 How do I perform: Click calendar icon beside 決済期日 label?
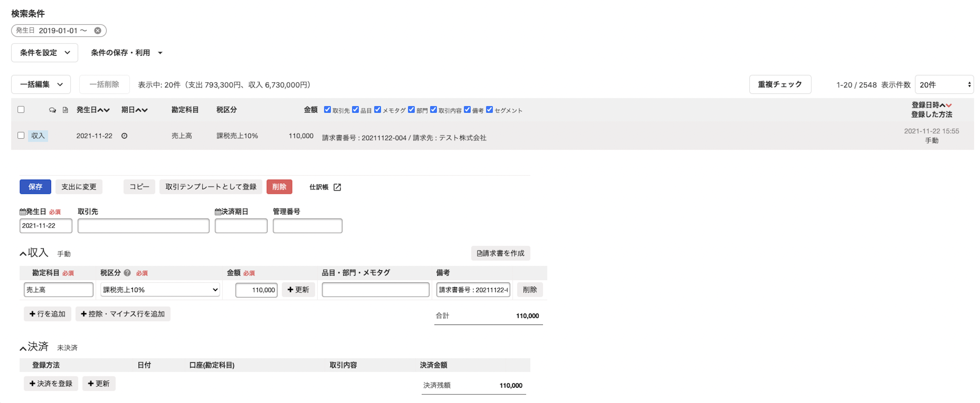(218, 212)
